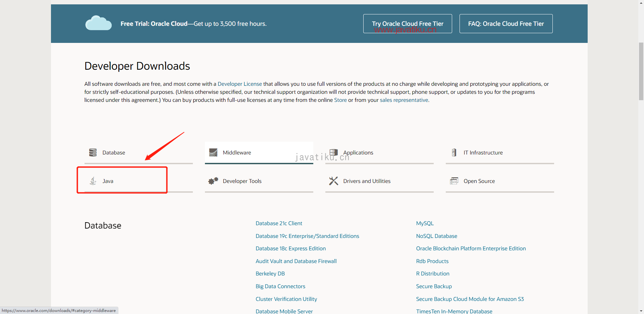
Task: Switch to the Middleware category tab
Action: point(237,152)
